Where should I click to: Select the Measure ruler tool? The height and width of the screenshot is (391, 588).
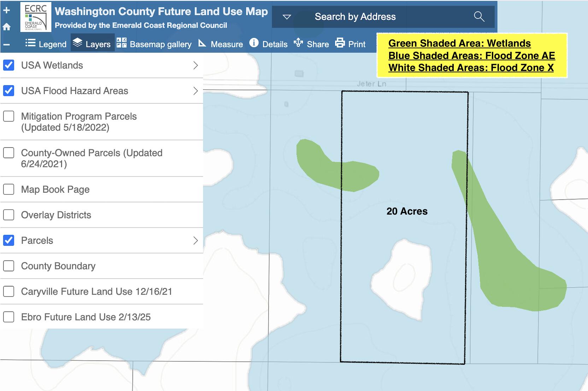point(202,43)
